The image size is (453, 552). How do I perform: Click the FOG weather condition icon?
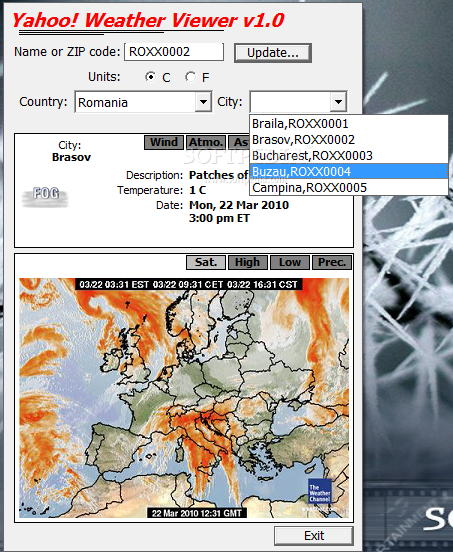(45, 196)
